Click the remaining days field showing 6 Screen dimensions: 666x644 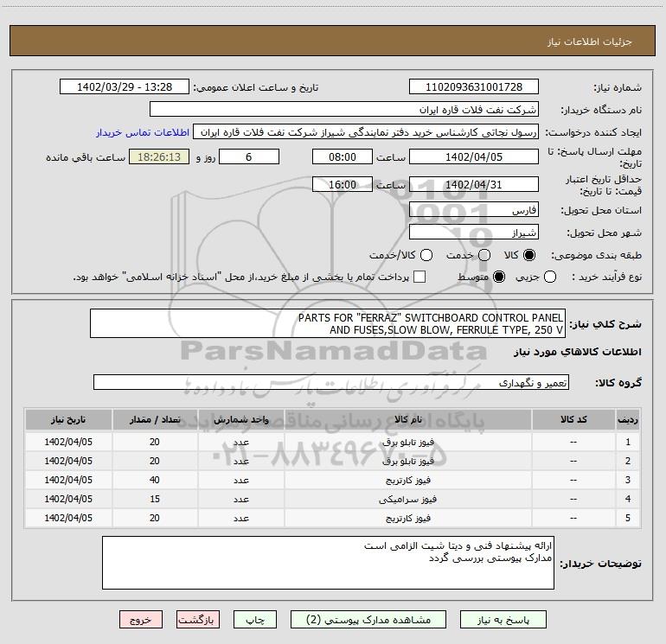click(x=249, y=157)
